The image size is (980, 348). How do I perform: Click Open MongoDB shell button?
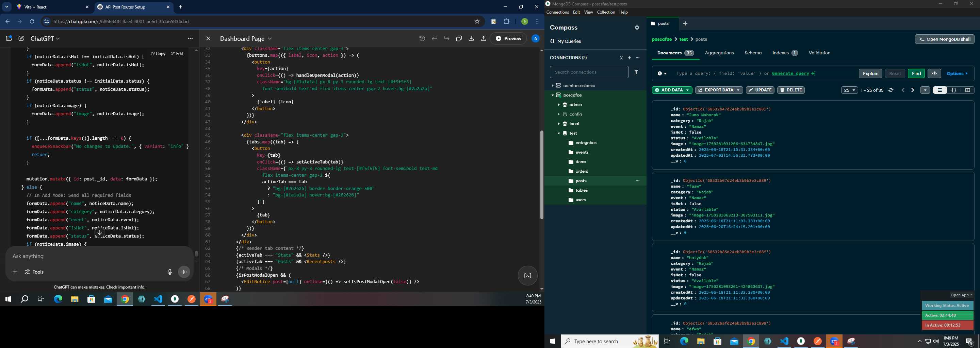tap(945, 39)
